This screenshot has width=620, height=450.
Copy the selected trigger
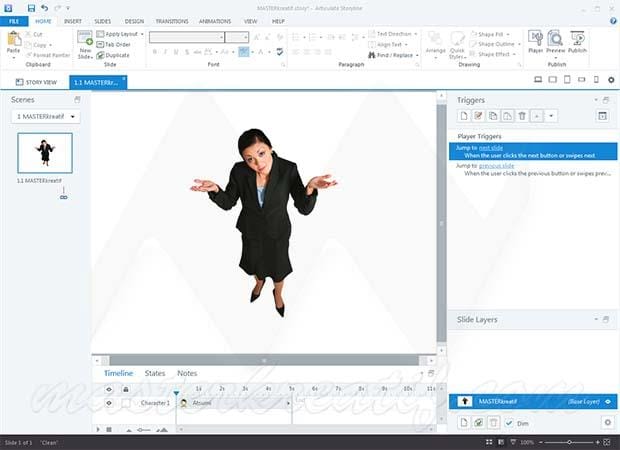(493, 116)
